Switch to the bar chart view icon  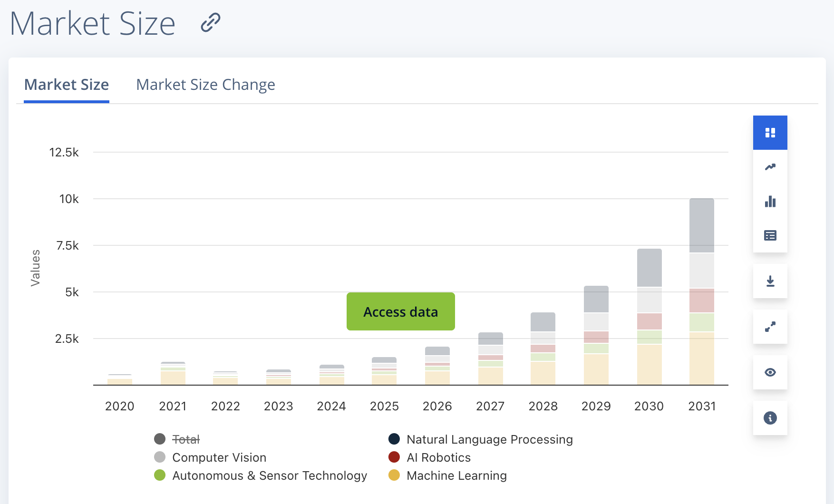770,202
